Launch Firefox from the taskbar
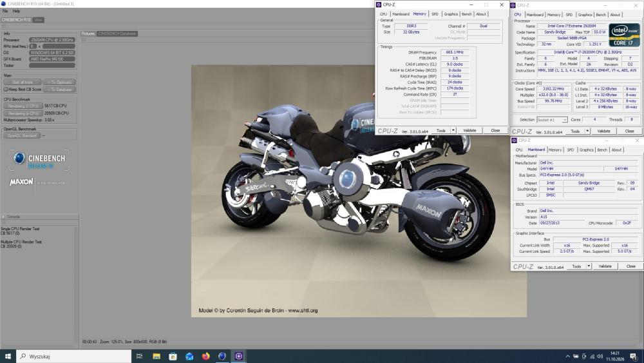Screen dimensions: 644x363 (x=206, y=356)
